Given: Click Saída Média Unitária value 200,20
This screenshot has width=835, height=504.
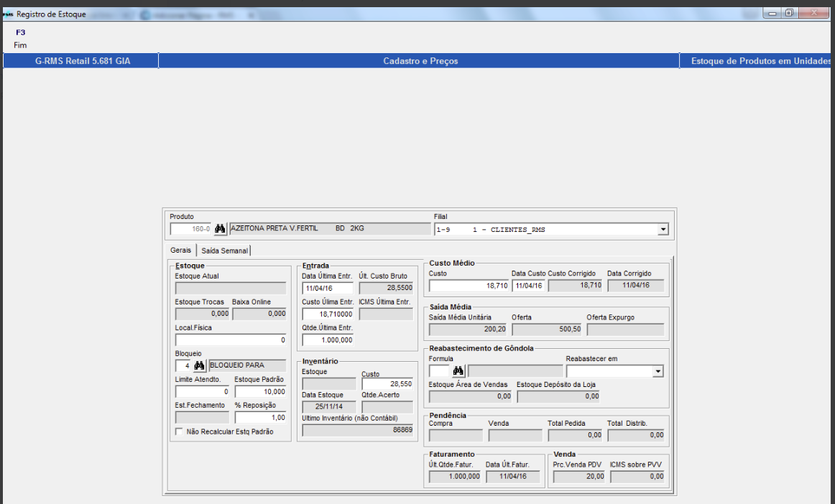Looking at the screenshot, I should 468,330.
